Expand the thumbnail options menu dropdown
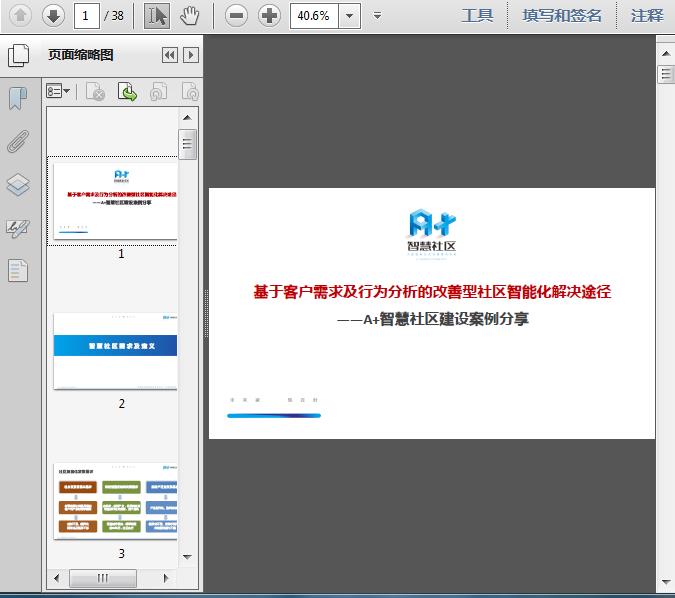 58,92
